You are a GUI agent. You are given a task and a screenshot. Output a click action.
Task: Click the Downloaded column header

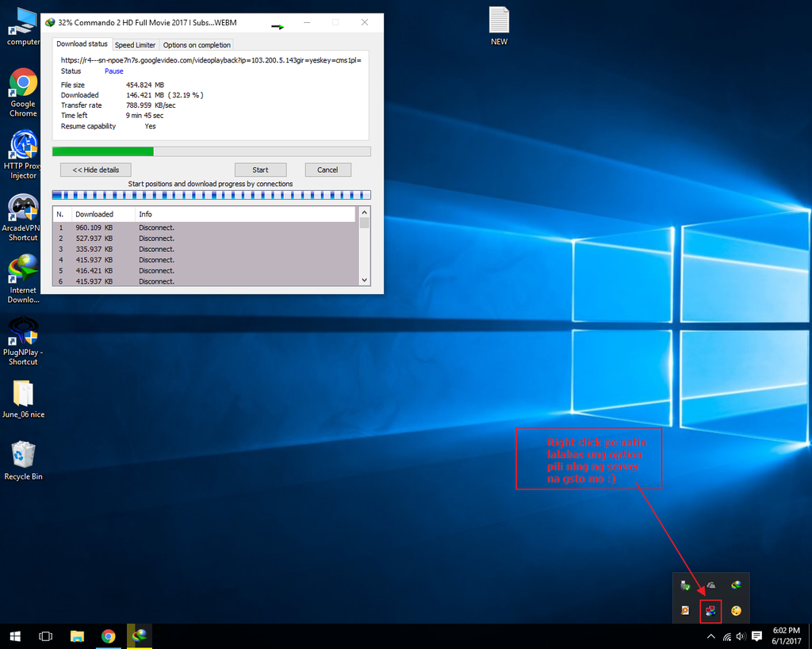tap(104, 214)
